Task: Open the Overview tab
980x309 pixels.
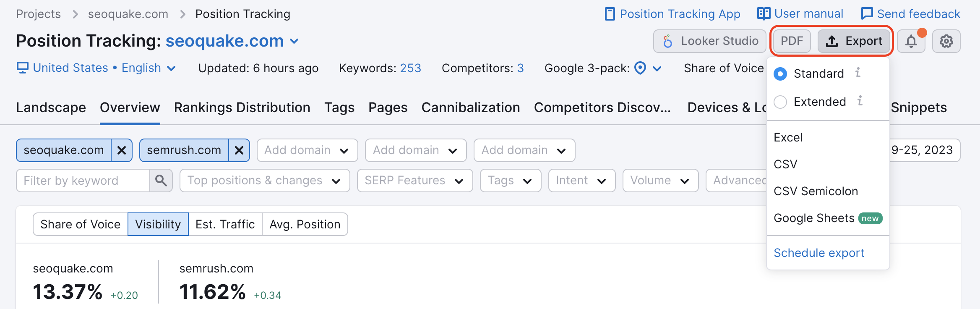Action: [130, 107]
